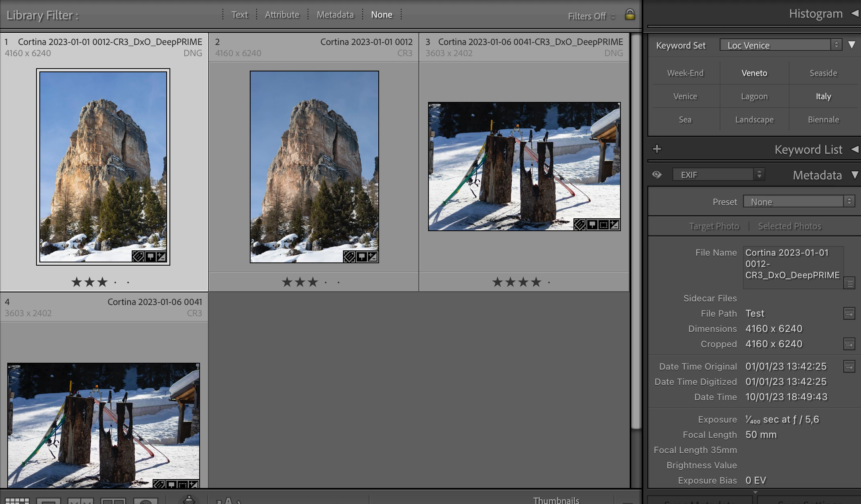
Task: Open the metadata Preset None dropdown
Action: tap(798, 202)
